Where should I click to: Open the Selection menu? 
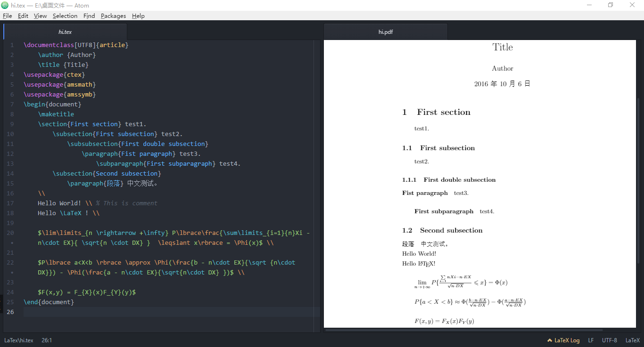point(65,16)
